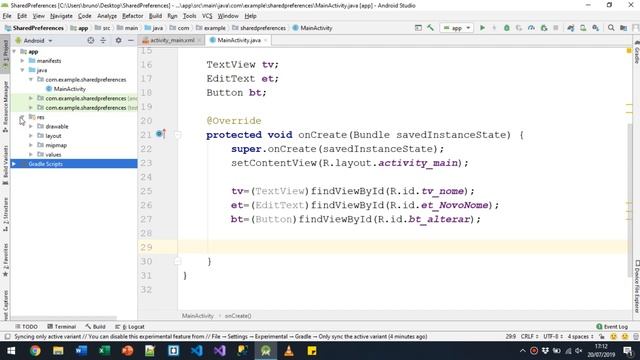Toggle the Build Variants sidebar tab

point(5,165)
